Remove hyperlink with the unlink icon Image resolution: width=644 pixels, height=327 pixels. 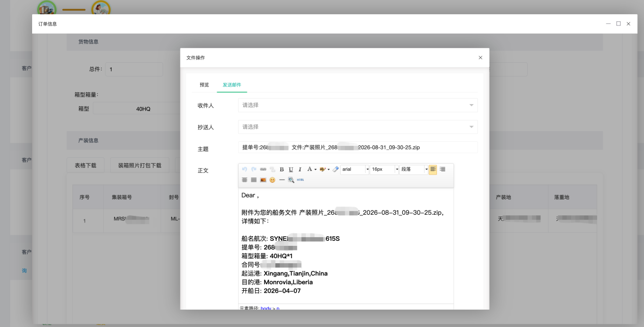point(272,169)
